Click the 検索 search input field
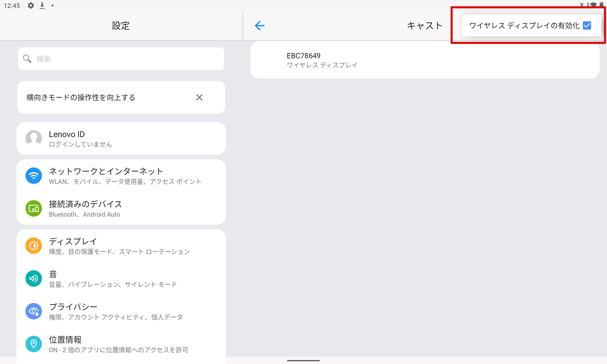Viewport: 607px width, 364px height. click(121, 59)
